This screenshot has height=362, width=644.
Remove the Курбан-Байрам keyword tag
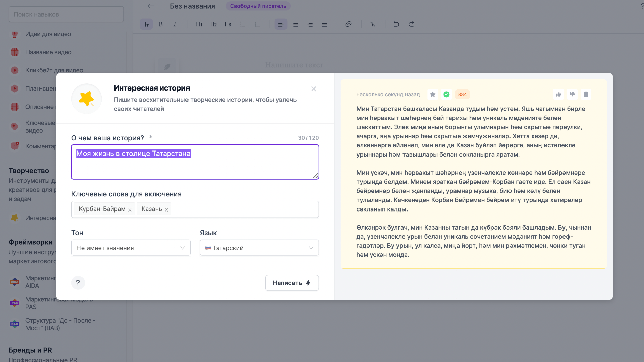(x=130, y=209)
